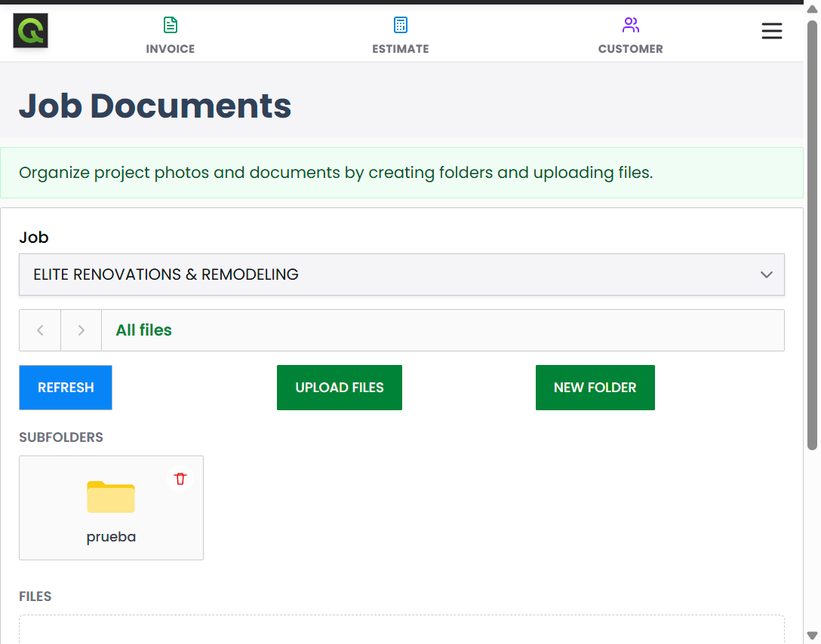
Task: Select the prueba folder name
Action: click(111, 537)
